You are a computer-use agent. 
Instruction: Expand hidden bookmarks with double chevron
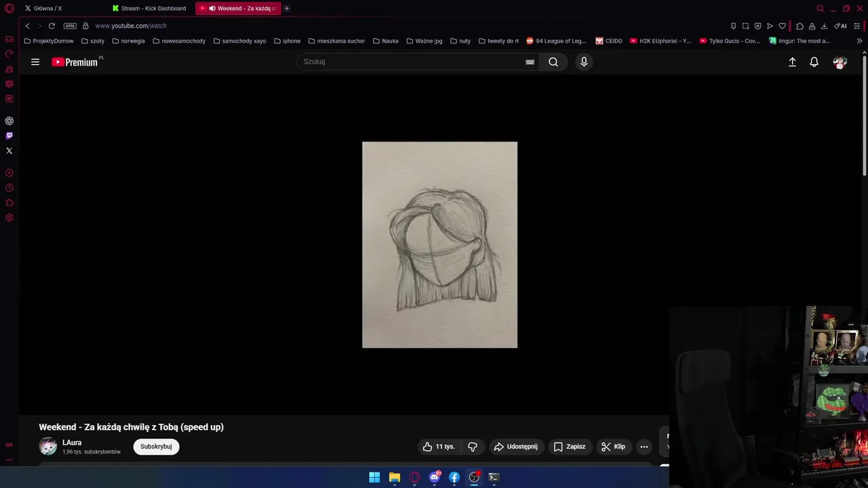[860, 41]
